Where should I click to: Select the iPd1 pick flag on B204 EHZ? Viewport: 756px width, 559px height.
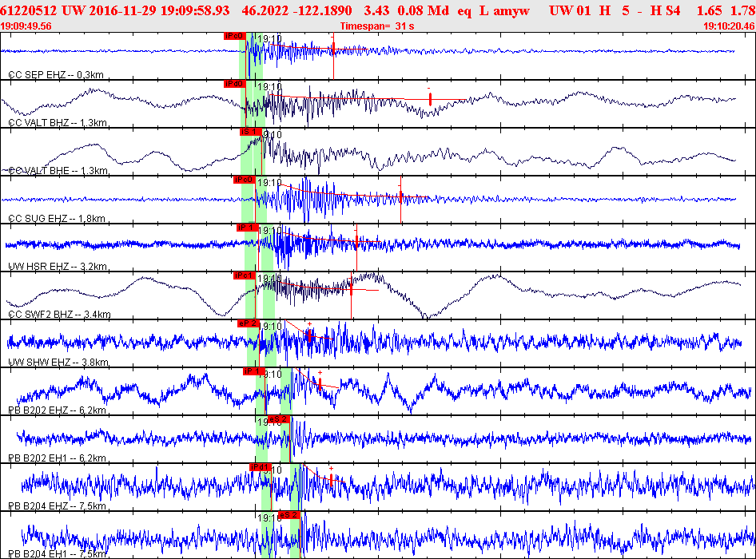tap(261, 467)
